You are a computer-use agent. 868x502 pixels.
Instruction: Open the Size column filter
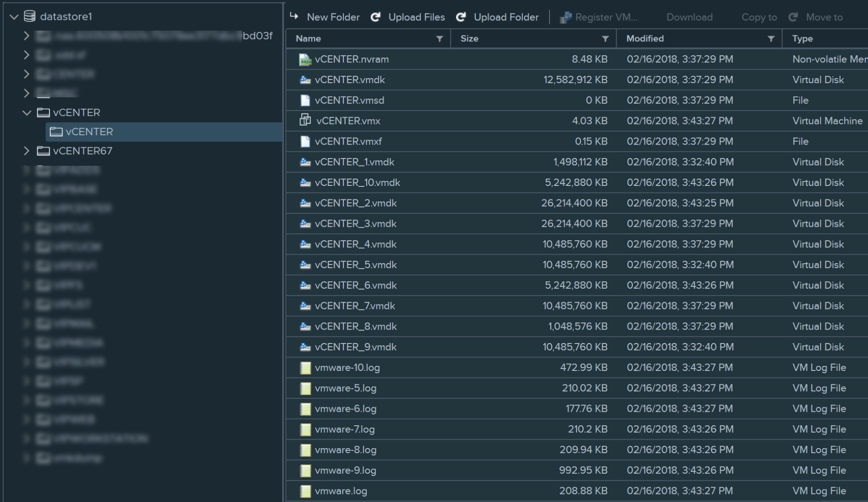pyautogui.click(x=605, y=39)
